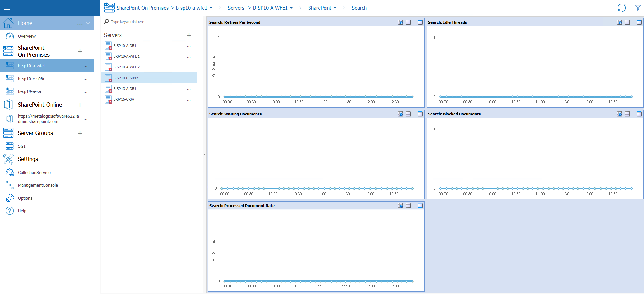Open the hamburger menu at top left
The width and height of the screenshot is (644, 294).
pyautogui.click(x=7, y=8)
